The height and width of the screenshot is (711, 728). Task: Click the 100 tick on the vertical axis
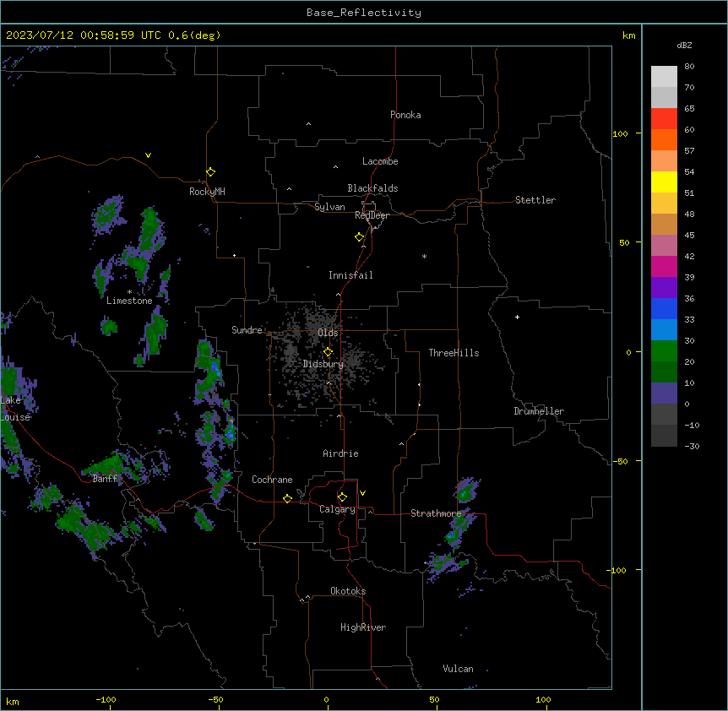(620, 133)
